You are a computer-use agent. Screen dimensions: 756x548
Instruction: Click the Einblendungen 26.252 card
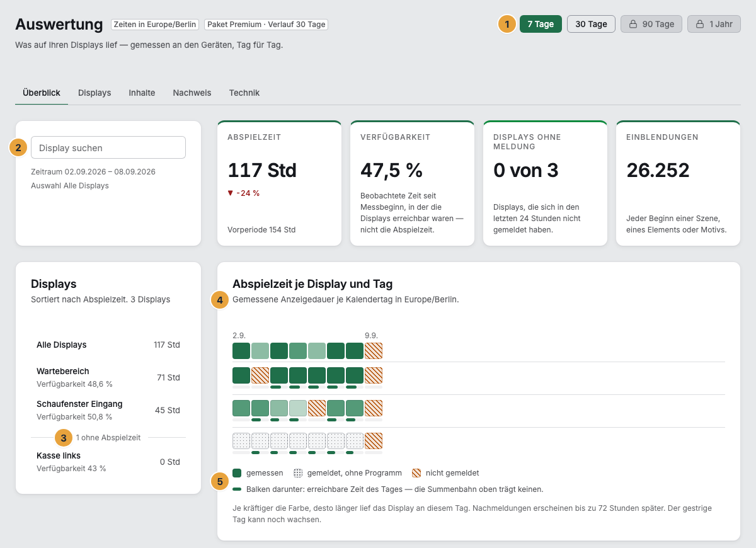coord(678,183)
